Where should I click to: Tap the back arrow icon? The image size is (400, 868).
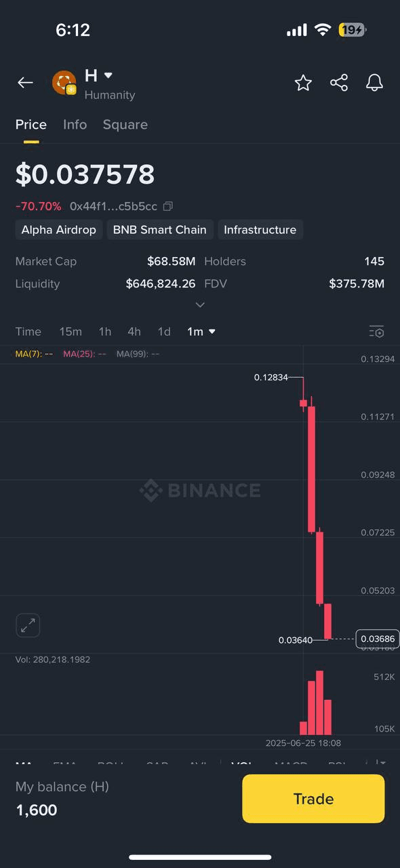25,83
